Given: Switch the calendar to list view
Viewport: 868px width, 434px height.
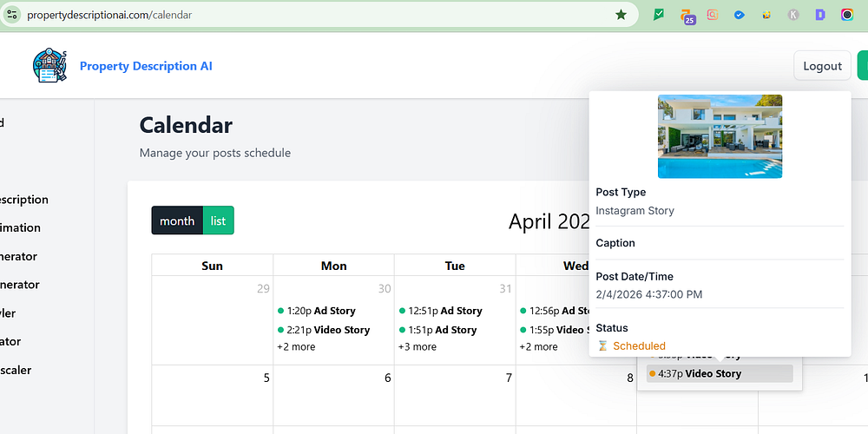Looking at the screenshot, I should point(218,220).
